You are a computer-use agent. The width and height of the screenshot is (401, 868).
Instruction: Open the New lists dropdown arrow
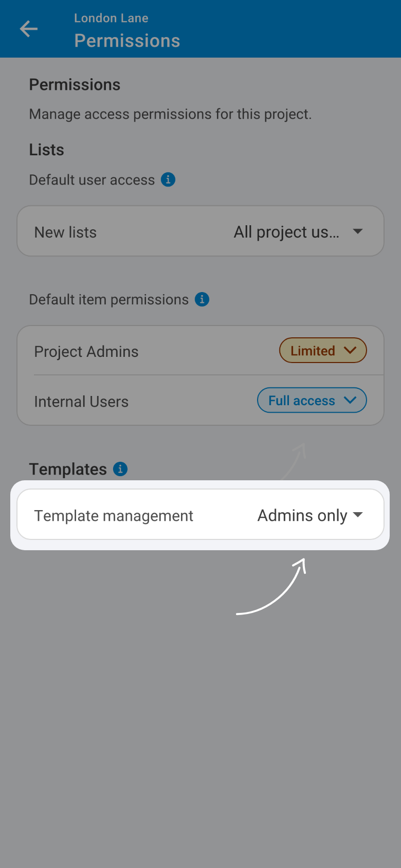358,231
